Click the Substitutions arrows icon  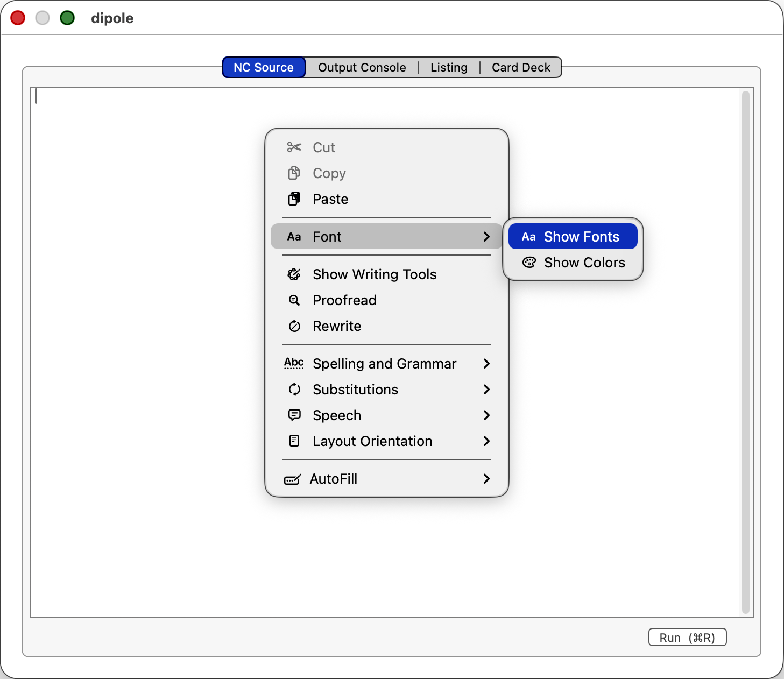tap(294, 390)
